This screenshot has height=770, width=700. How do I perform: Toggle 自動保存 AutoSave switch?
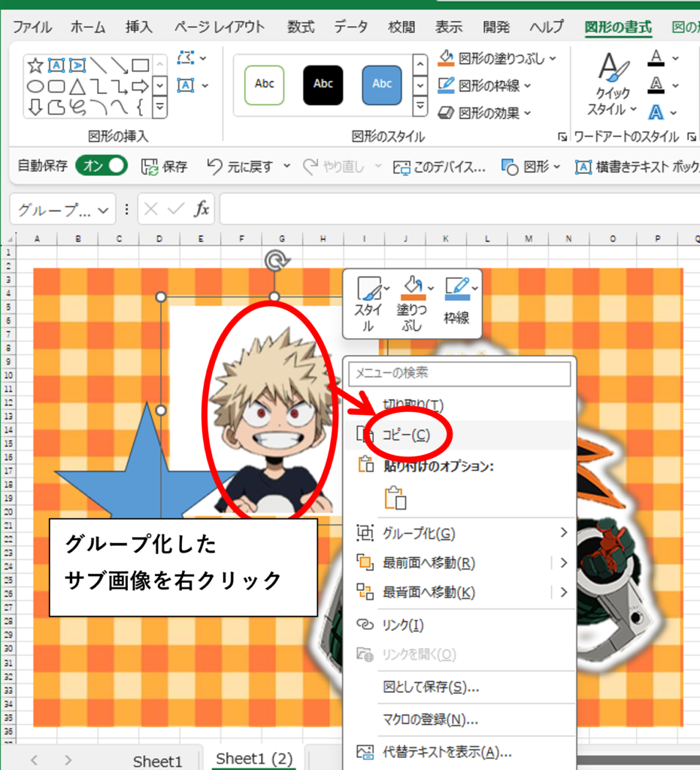pos(102,166)
